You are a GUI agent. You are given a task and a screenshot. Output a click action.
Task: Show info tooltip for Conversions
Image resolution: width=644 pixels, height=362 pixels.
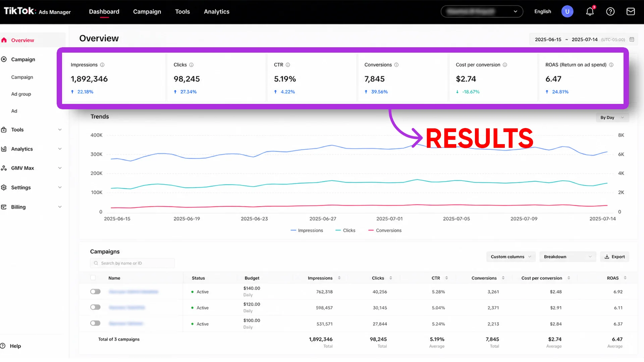coord(396,65)
